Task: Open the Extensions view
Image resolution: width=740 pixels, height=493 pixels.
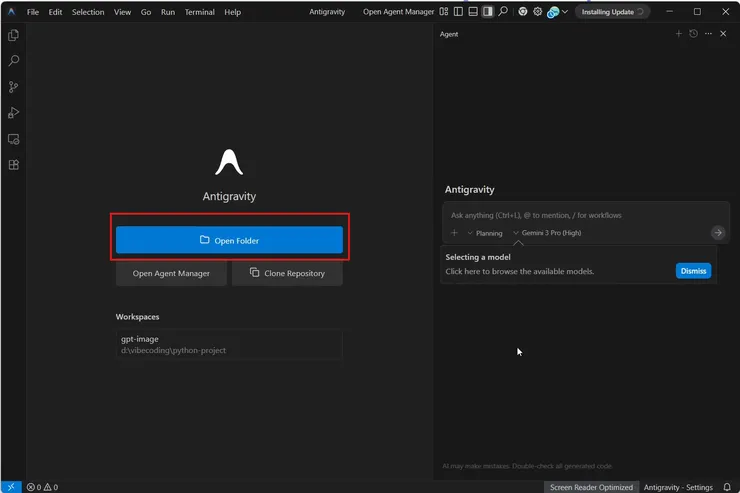Action: click(x=13, y=165)
